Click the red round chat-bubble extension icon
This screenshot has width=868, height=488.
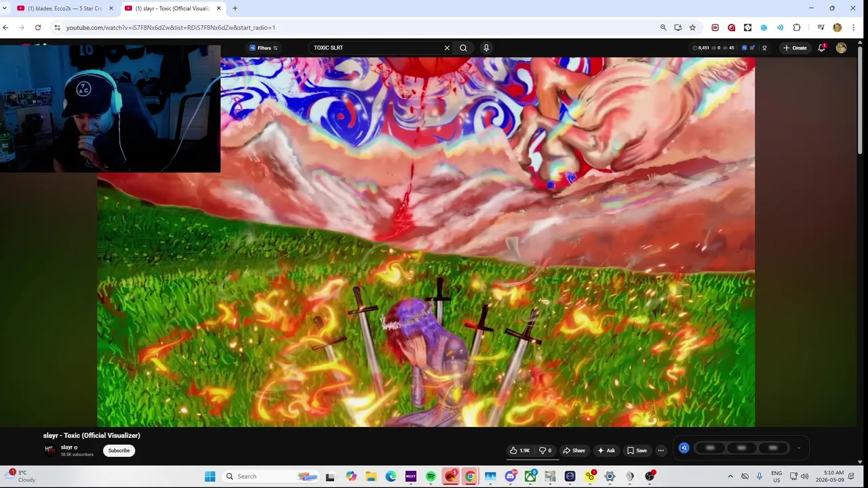click(731, 28)
